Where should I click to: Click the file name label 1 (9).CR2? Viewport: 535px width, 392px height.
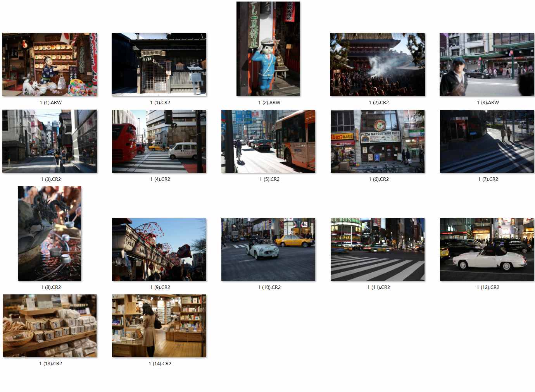click(x=160, y=287)
